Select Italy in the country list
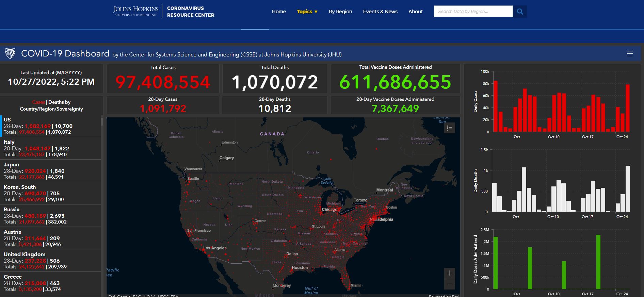Screen dimensions: 644x297 click(50, 148)
